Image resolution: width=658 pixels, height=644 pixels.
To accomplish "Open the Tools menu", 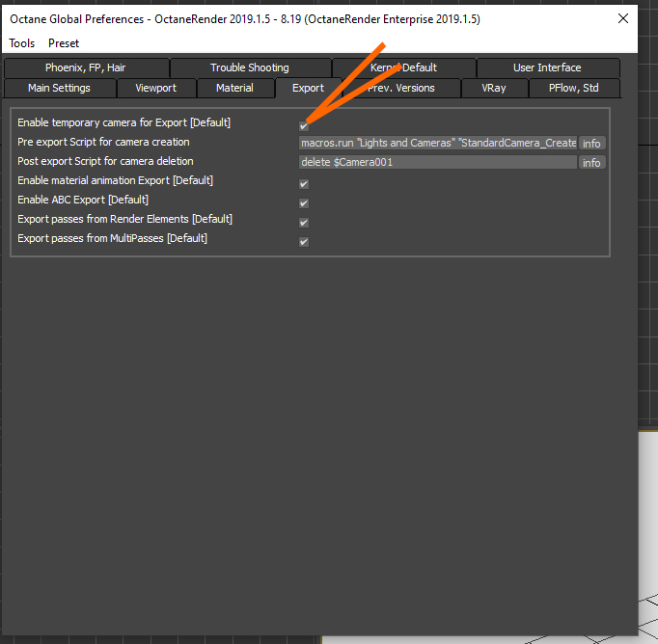I will [22, 43].
